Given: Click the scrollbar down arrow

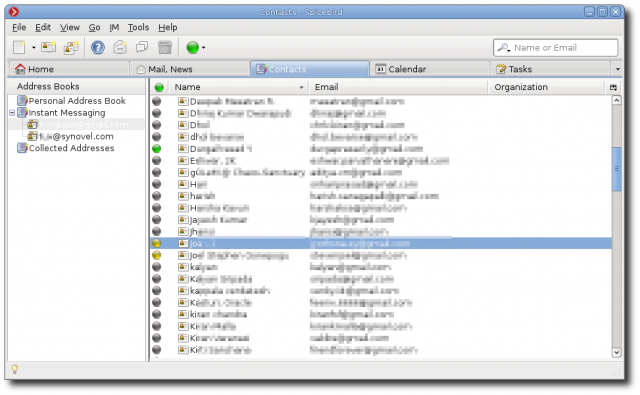Looking at the screenshot, I should (616, 352).
